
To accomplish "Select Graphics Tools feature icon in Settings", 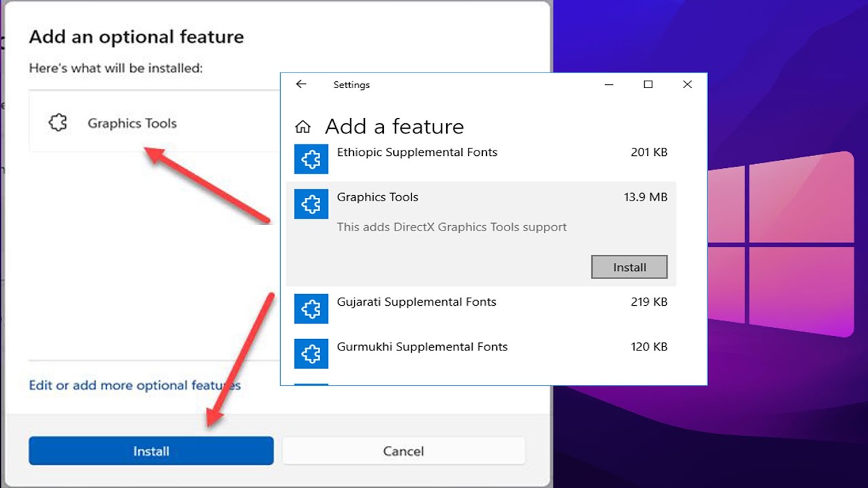I will click(311, 203).
